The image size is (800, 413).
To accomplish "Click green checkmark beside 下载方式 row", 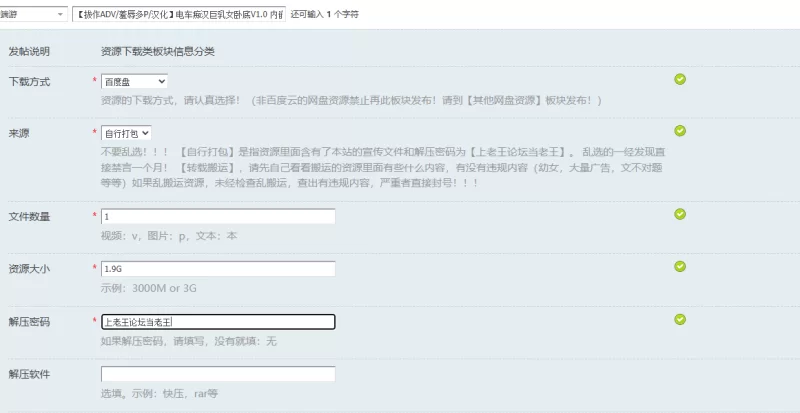I will pos(680,79).
